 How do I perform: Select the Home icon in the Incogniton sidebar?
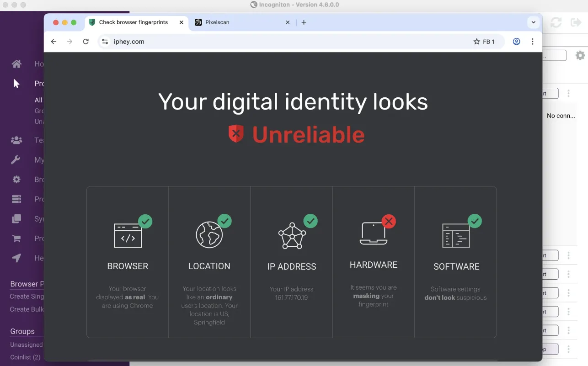click(x=16, y=64)
